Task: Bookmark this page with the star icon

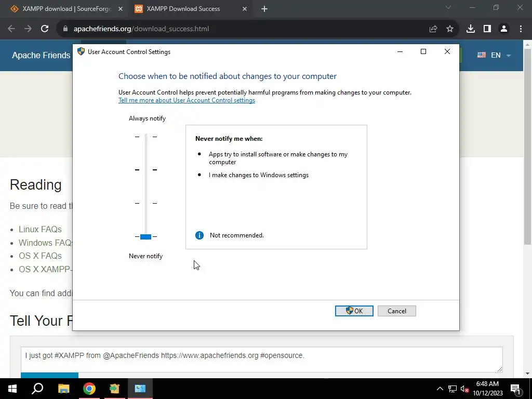Action: click(x=450, y=29)
